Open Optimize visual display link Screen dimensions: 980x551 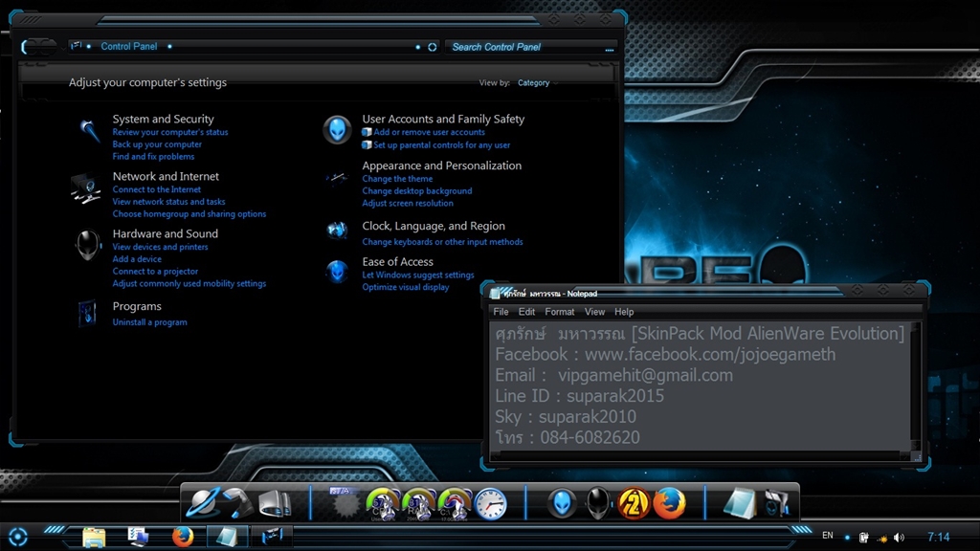[406, 287]
